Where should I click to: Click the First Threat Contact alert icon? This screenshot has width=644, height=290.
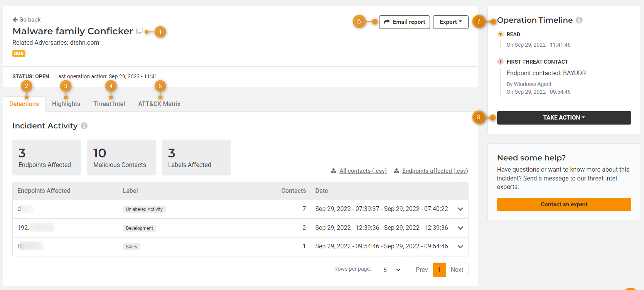point(500,62)
